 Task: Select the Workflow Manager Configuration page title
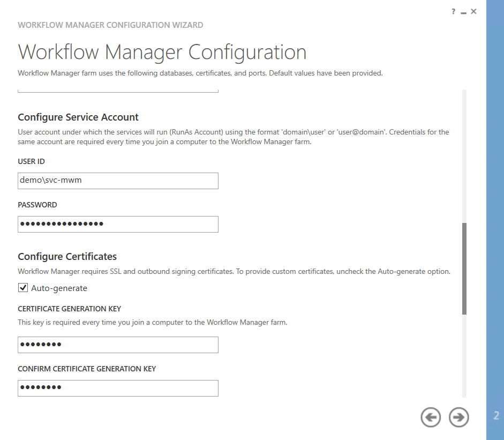pyautogui.click(x=162, y=51)
